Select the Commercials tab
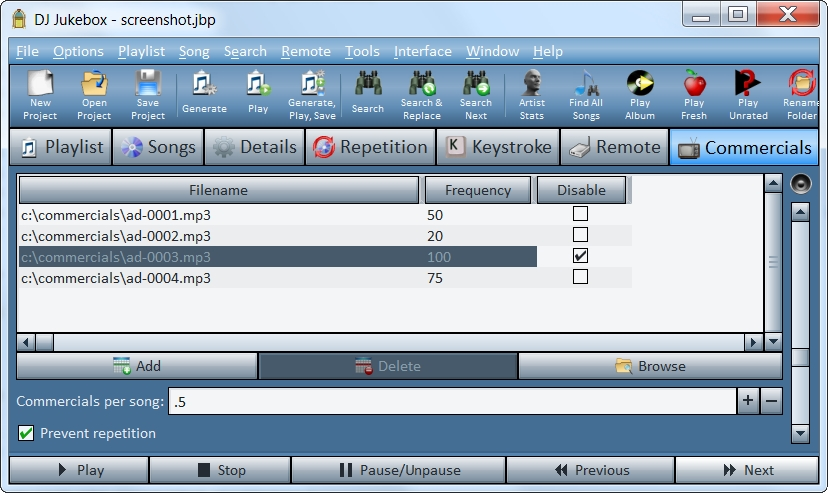The height and width of the screenshot is (493, 828). click(744, 148)
